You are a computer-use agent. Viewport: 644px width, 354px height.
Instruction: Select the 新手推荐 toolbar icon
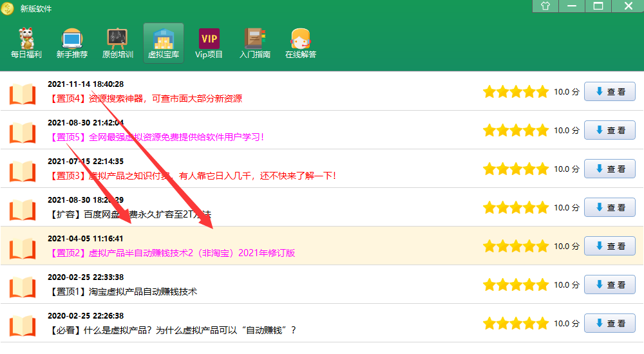point(71,44)
